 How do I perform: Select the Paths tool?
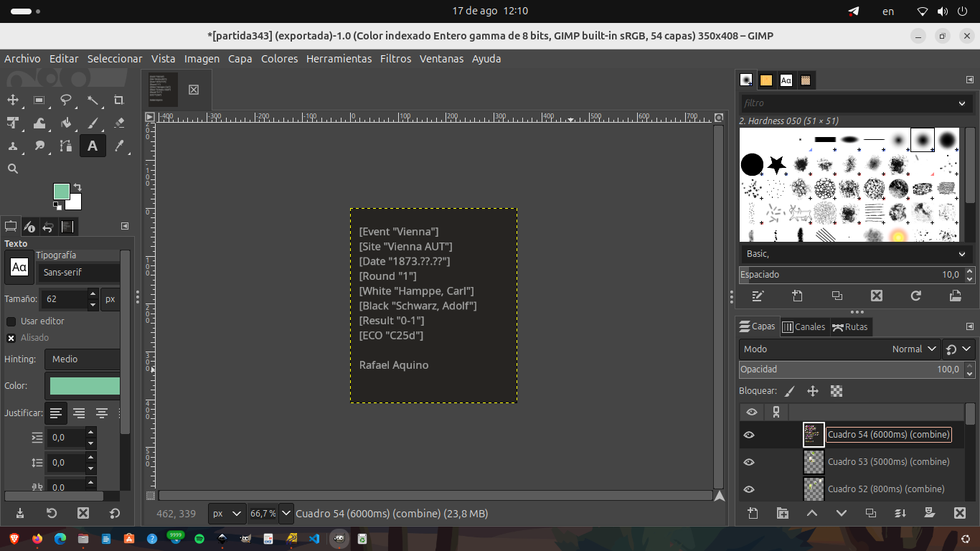[x=66, y=146]
